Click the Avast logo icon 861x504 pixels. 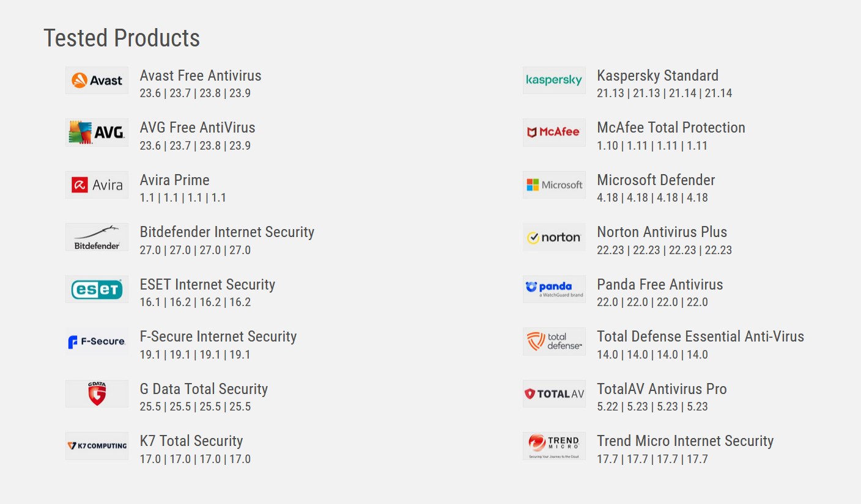coord(97,81)
